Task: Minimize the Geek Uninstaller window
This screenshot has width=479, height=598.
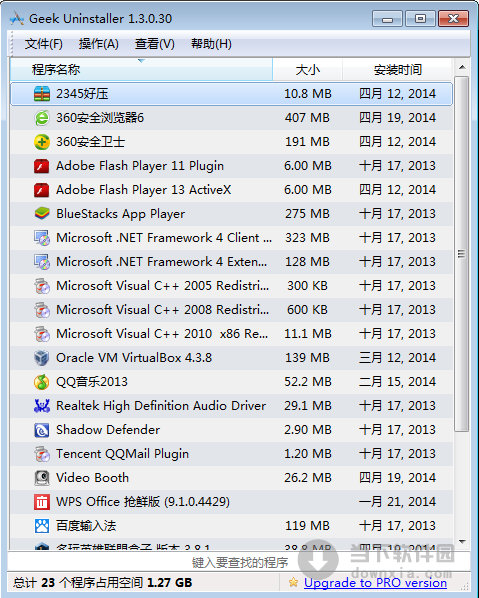Action: 387,19
